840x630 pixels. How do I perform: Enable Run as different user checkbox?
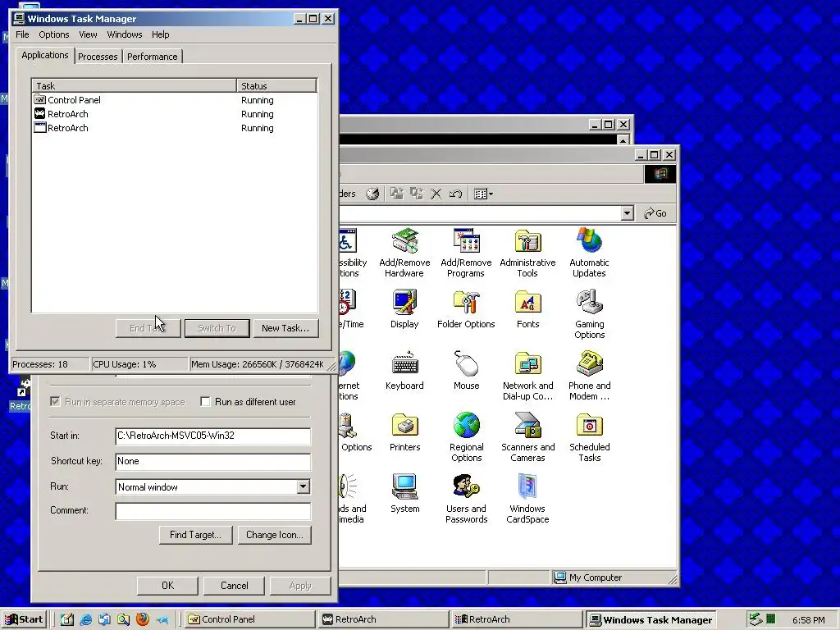point(205,402)
